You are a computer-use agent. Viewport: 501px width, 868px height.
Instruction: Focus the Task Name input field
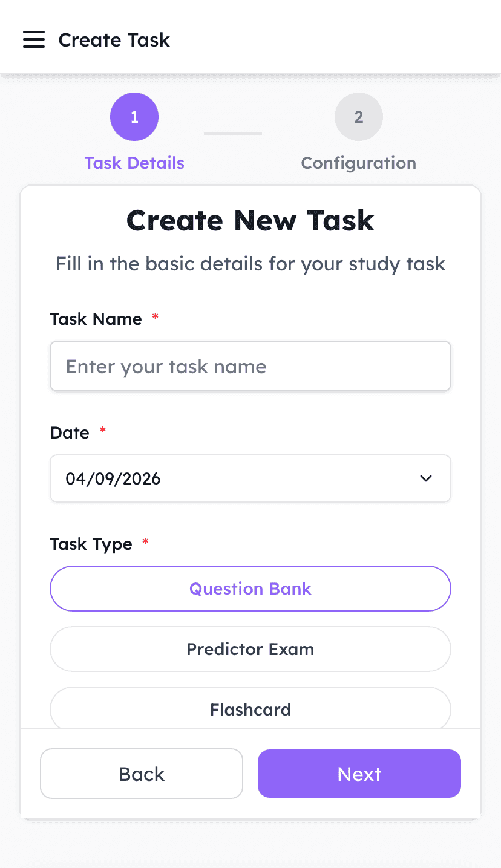point(250,367)
